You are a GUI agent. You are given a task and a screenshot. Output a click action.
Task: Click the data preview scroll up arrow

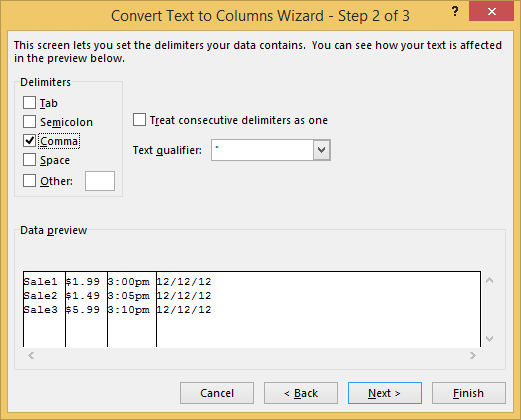(x=489, y=280)
